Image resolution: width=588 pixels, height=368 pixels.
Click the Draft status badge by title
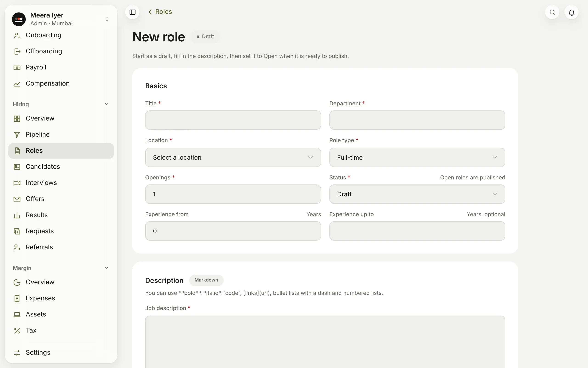(205, 37)
